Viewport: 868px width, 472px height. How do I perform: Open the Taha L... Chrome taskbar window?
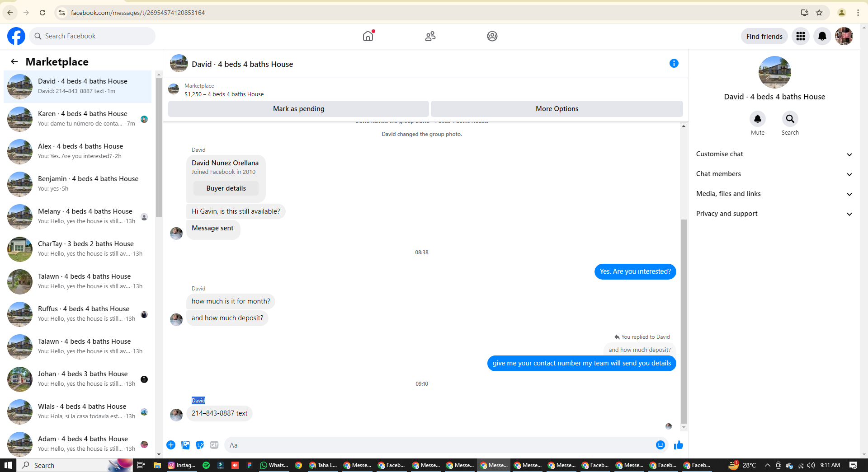pyautogui.click(x=323, y=465)
